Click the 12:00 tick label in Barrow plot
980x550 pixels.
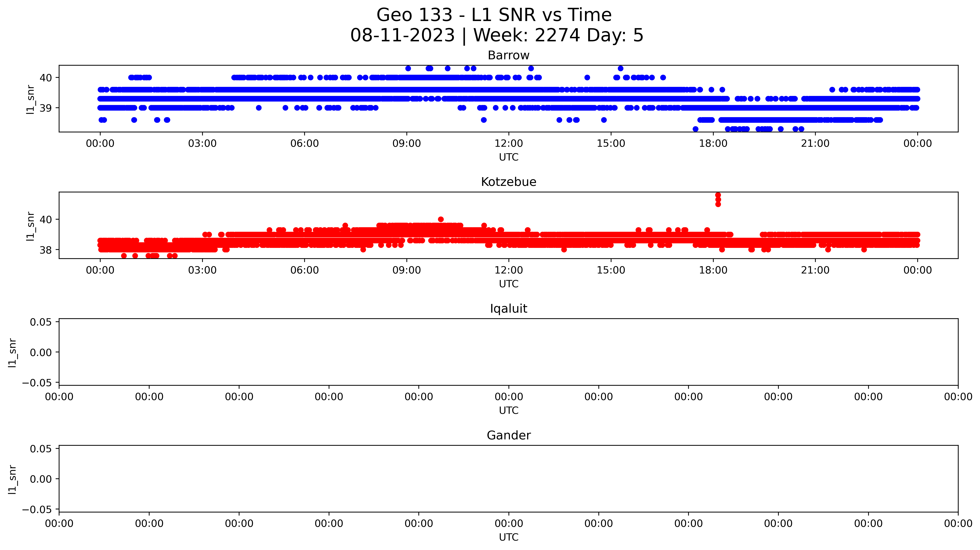(509, 143)
